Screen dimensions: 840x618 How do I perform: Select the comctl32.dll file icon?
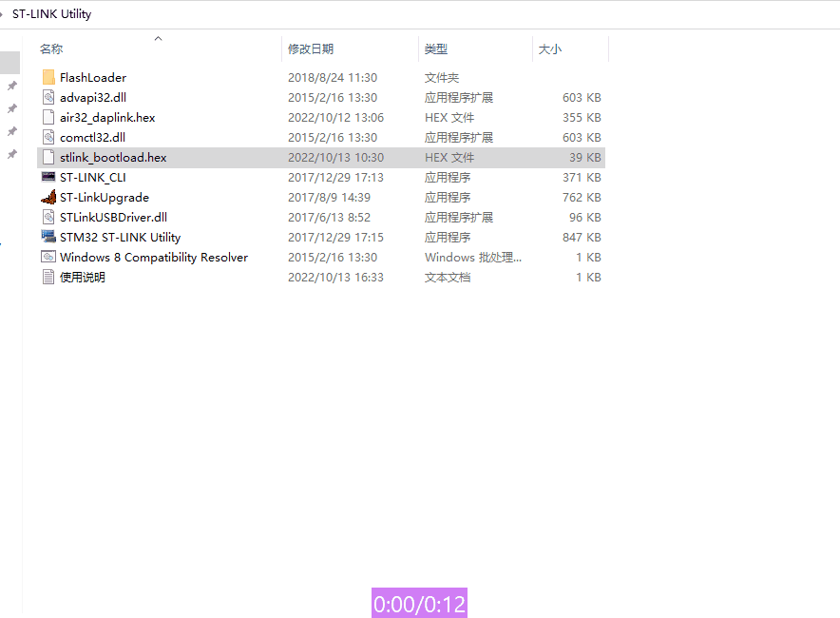(x=48, y=137)
